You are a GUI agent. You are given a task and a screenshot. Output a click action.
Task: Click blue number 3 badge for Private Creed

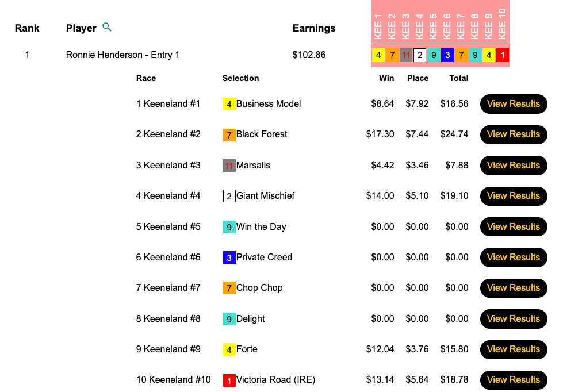[x=229, y=258]
